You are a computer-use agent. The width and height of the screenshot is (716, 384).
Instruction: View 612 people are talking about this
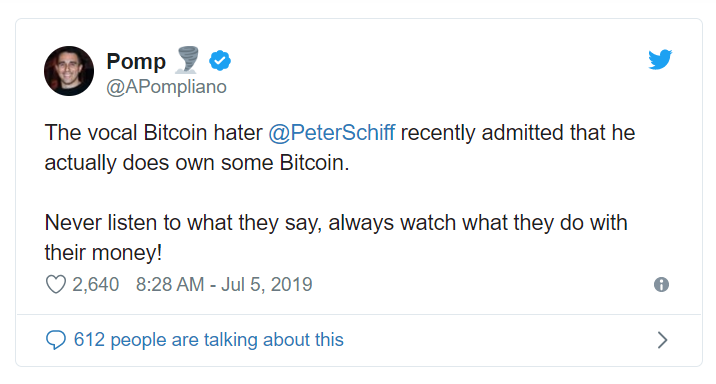tap(209, 340)
